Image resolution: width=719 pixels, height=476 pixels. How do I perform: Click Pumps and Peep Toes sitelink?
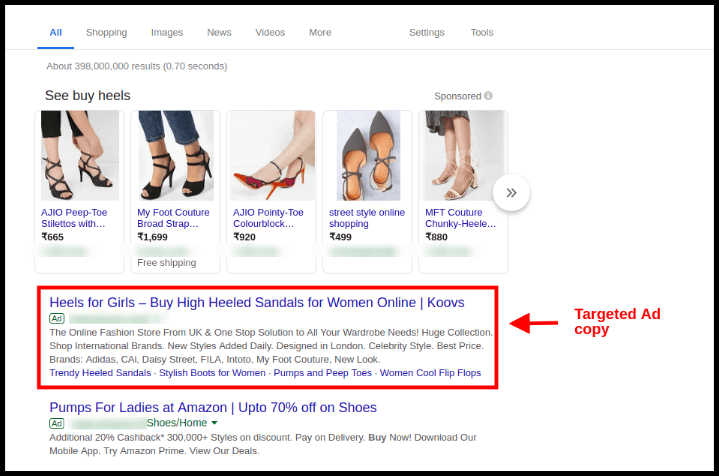click(x=323, y=373)
